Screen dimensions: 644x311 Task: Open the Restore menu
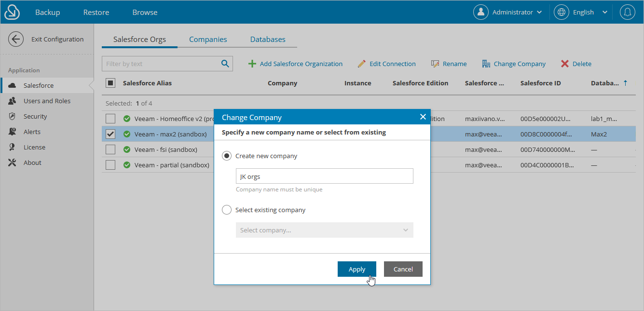[x=96, y=12]
